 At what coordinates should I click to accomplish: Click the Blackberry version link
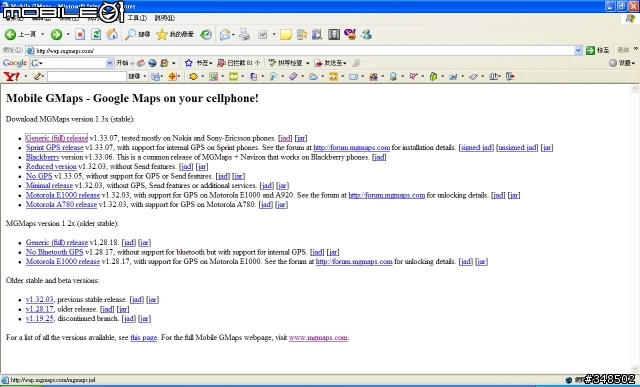pyautogui.click(x=43, y=157)
